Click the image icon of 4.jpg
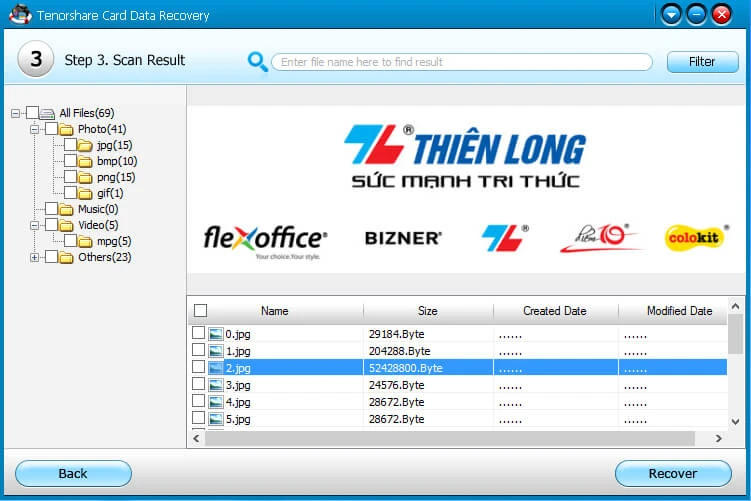 (x=216, y=402)
